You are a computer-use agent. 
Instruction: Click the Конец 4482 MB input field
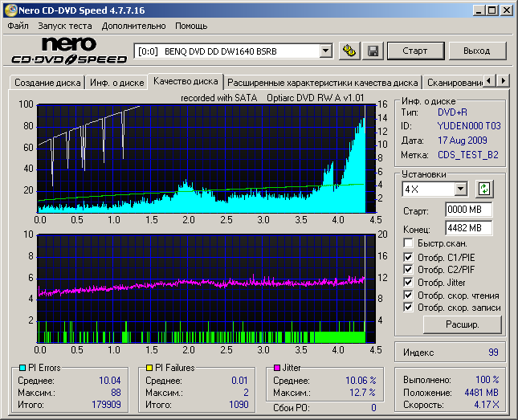[468, 228]
